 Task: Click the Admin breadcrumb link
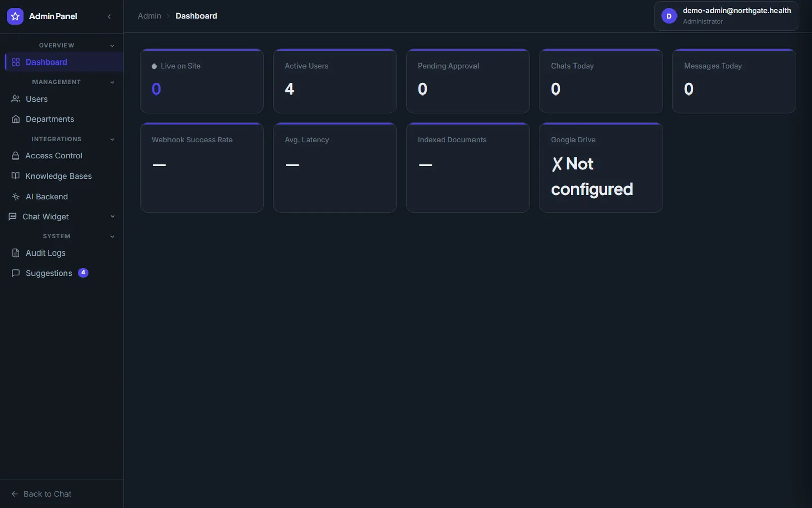point(149,16)
